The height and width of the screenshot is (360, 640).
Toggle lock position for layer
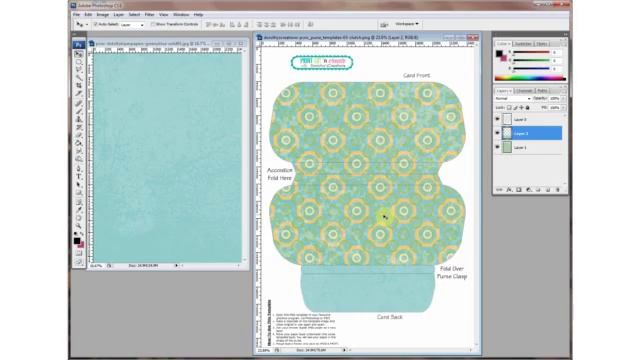coord(521,107)
